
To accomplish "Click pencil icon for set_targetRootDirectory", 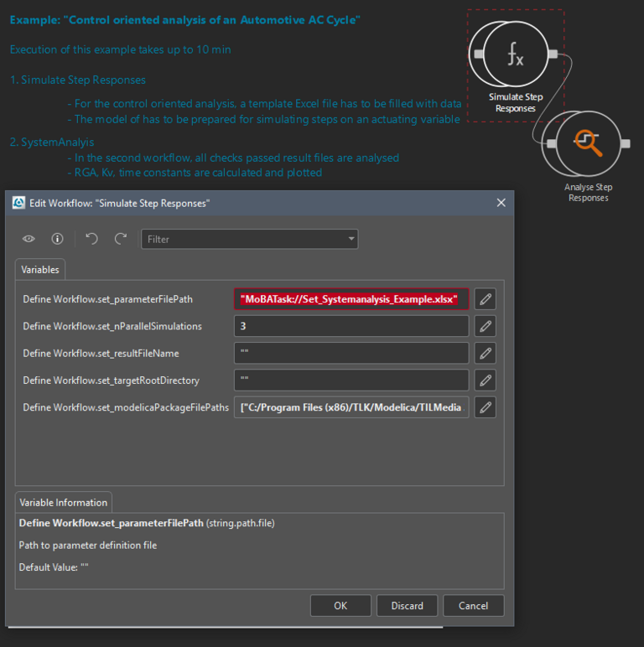I will click(485, 380).
